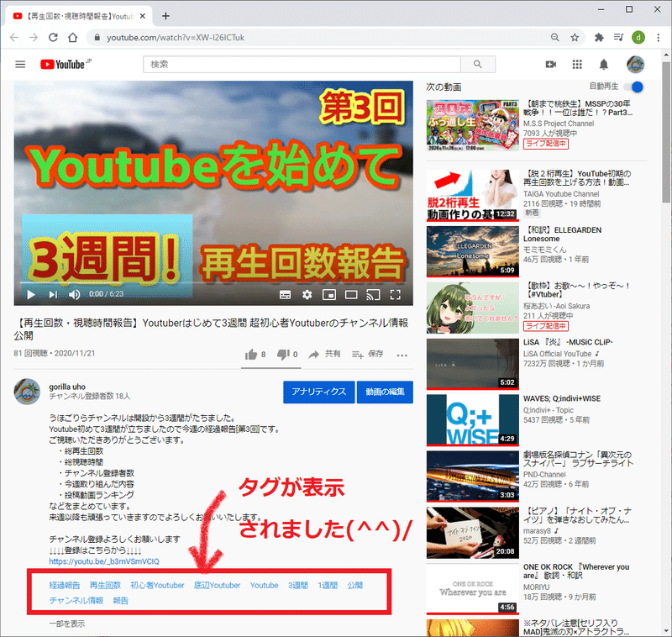The height and width of the screenshot is (637, 672).
Task: Open Chrome three-dot menu
Action: coord(659,38)
